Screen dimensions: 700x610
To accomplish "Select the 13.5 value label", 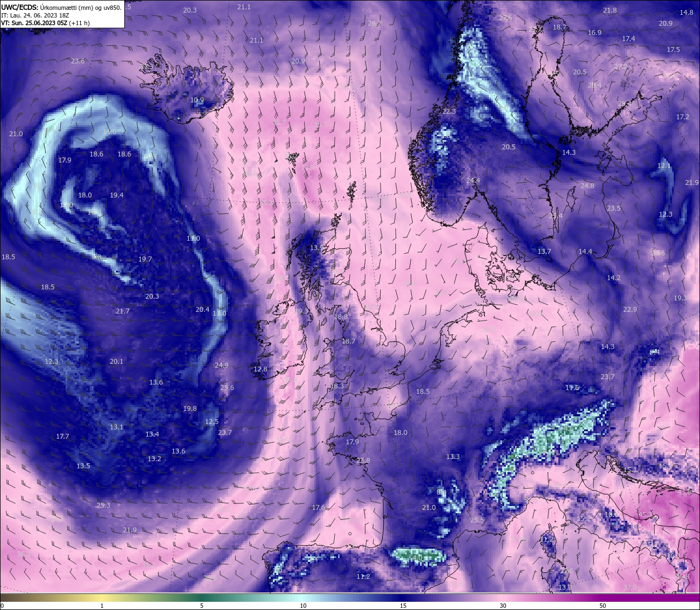I will pyautogui.click(x=83, y=466).
